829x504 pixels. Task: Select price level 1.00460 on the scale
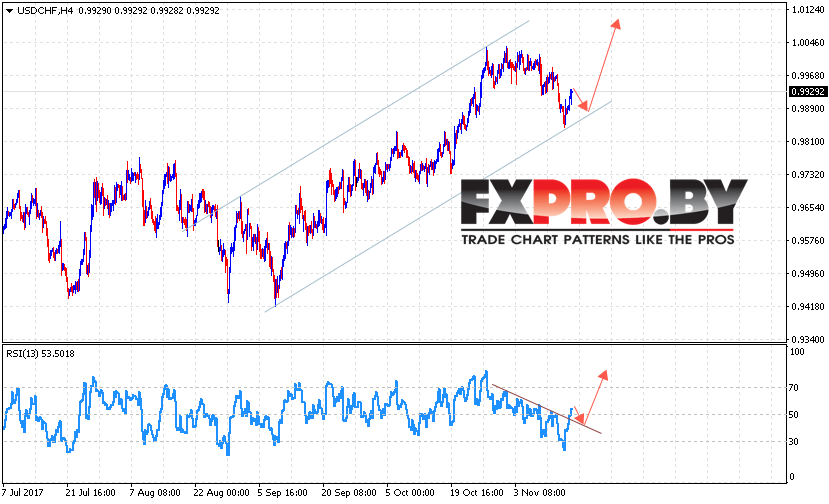(x=807, y=43)
